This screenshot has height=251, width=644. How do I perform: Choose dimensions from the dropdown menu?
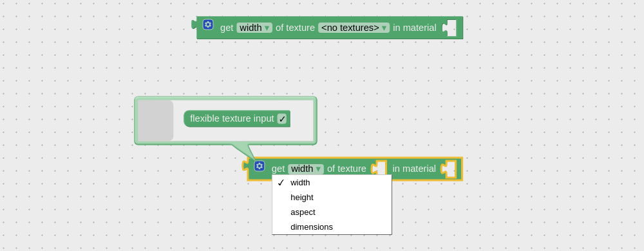332,227
